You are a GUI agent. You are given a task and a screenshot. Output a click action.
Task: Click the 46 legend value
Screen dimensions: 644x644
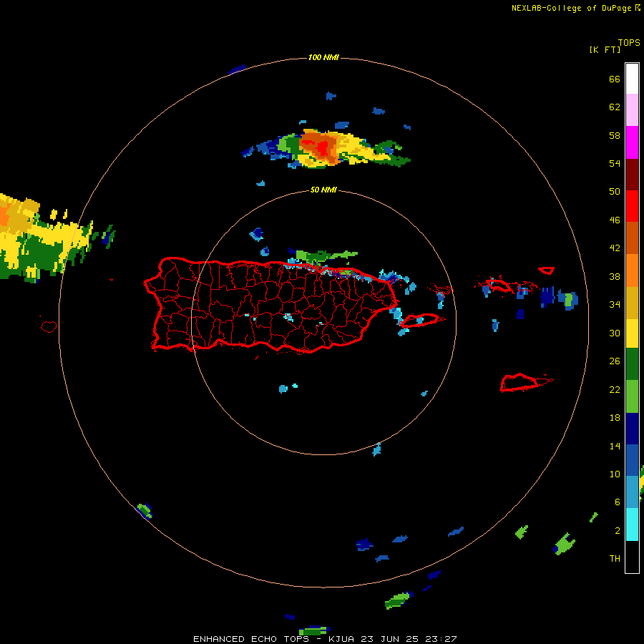pos(615,220)
